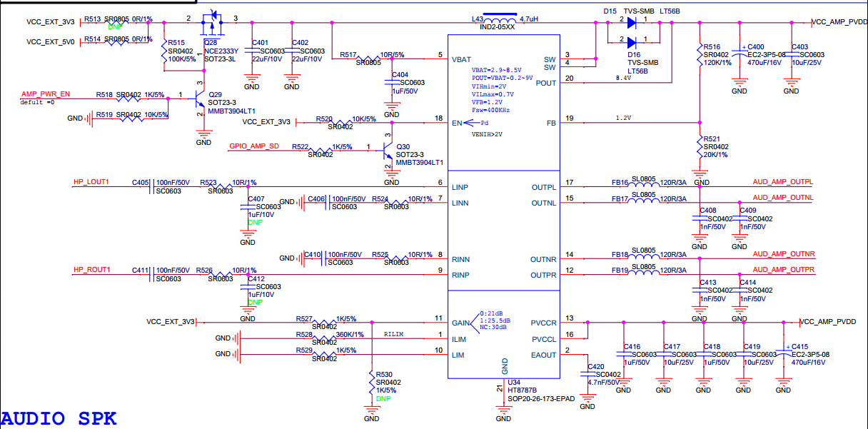Click the AUDIO SPK sheet title
The height and width of the screenshot is (429, 868).
[x=59, y=418]
